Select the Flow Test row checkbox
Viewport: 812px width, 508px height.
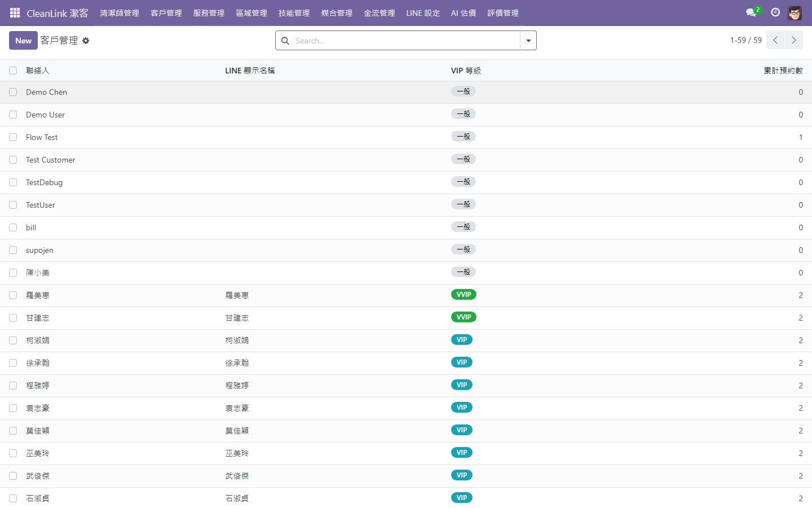[x=13, y=137]
